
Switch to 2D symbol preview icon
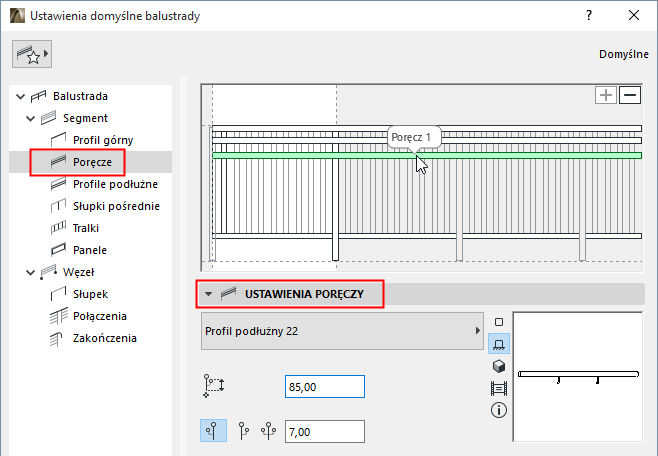499,322
